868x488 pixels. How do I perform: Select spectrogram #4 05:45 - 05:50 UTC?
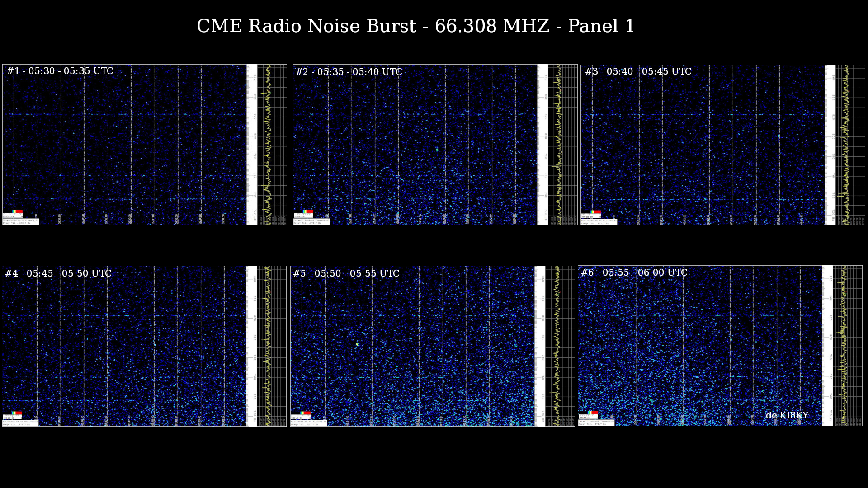coord(124,346)
